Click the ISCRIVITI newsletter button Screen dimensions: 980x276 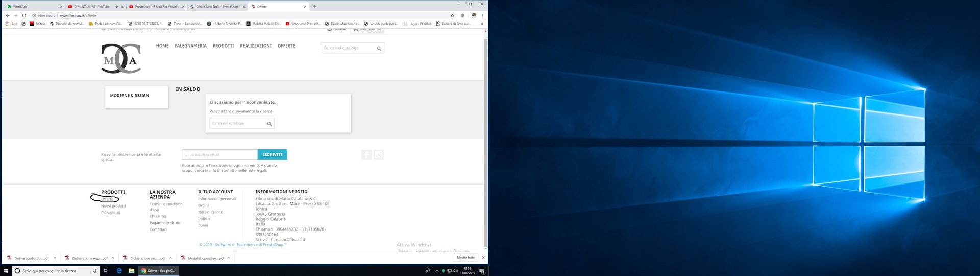click(273, 154)
